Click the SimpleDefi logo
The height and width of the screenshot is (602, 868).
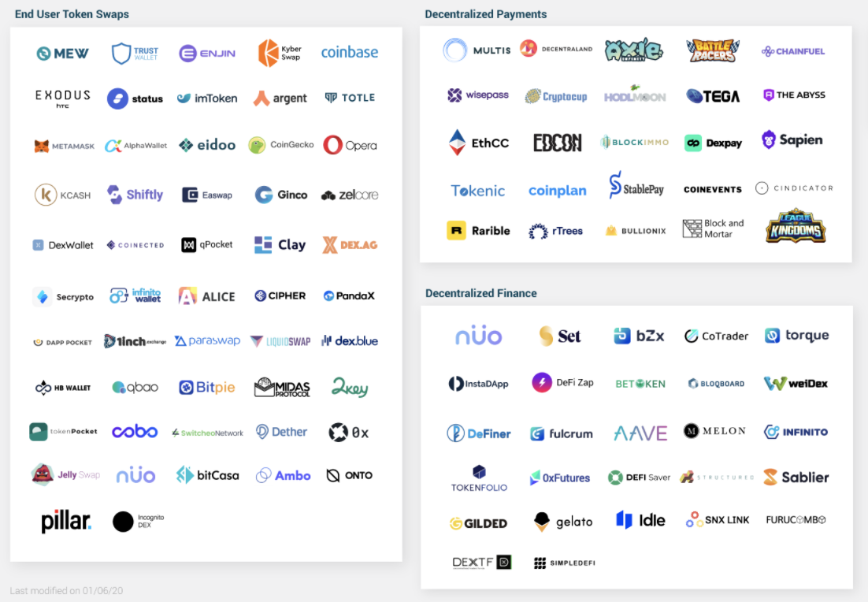point(565,563)
